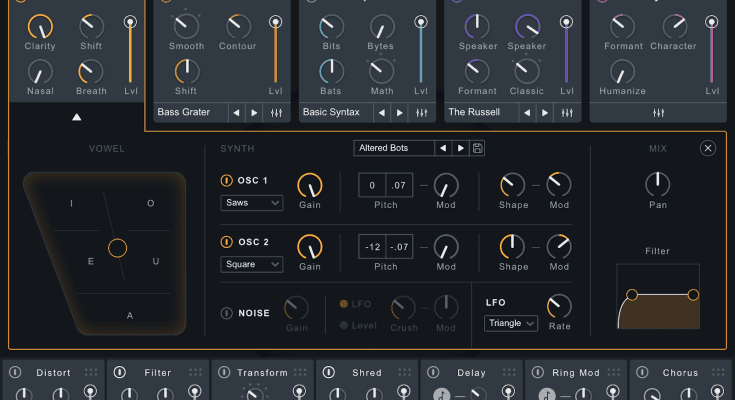Toggle OSC 2 power button
The width and height of the screenshot is (735, 400).
point(226,242)
